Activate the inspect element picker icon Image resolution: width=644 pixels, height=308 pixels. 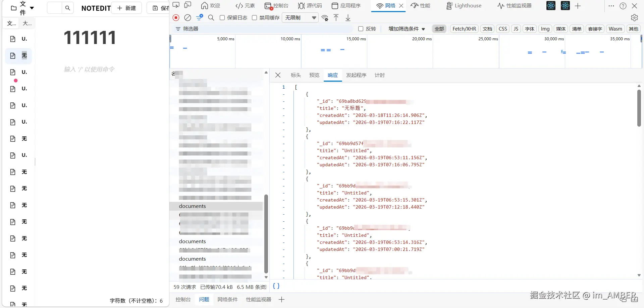click(176, 5)
